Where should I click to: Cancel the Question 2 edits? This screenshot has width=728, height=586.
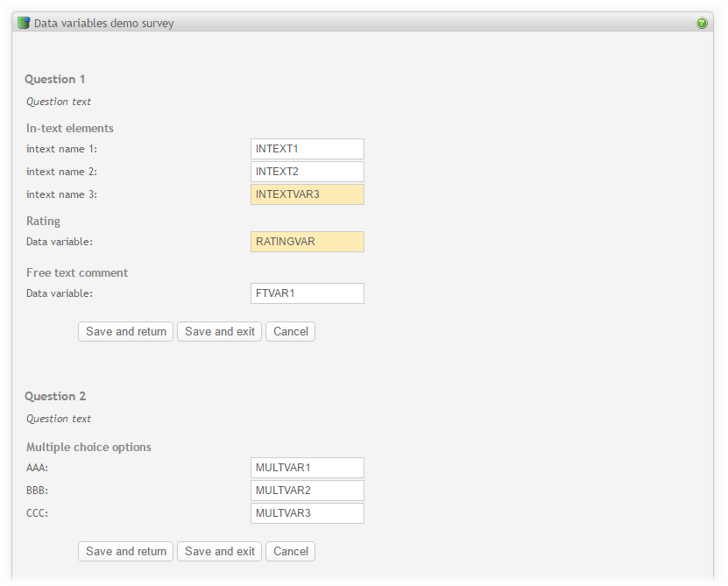[x=291, y=551]
